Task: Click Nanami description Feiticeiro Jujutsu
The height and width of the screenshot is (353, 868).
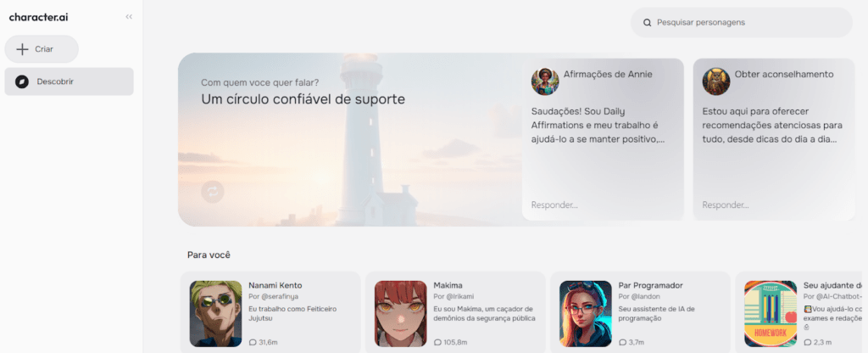Action: pos(292,314)
